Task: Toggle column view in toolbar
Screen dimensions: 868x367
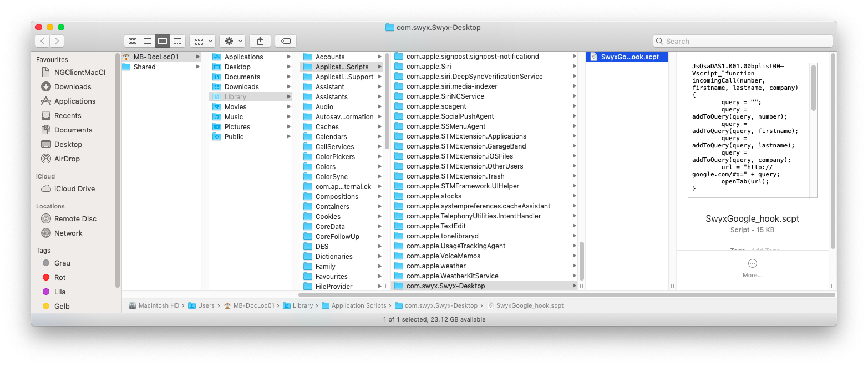Action: [x=163, y=41]
